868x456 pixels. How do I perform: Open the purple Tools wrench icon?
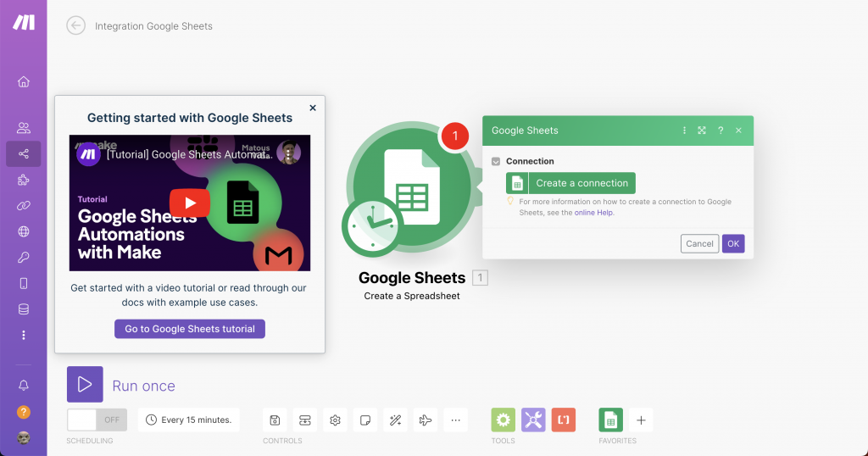pyautogui.click(x=533, y=420)
